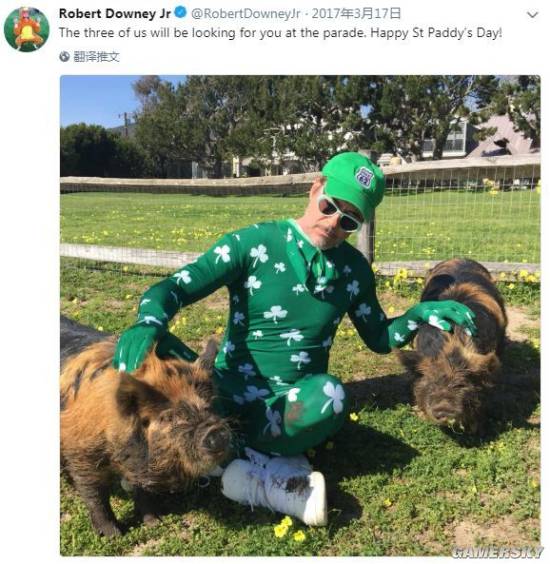Viewport: 550px width, 564px height.
Task: Click the blue sky area of the photo
Action: (x=97, y=99)
